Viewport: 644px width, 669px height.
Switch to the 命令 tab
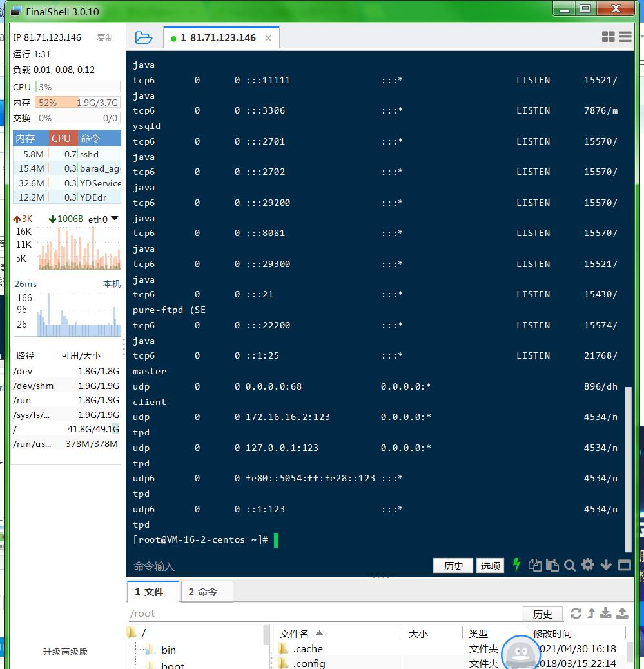[x=202, y=592]
